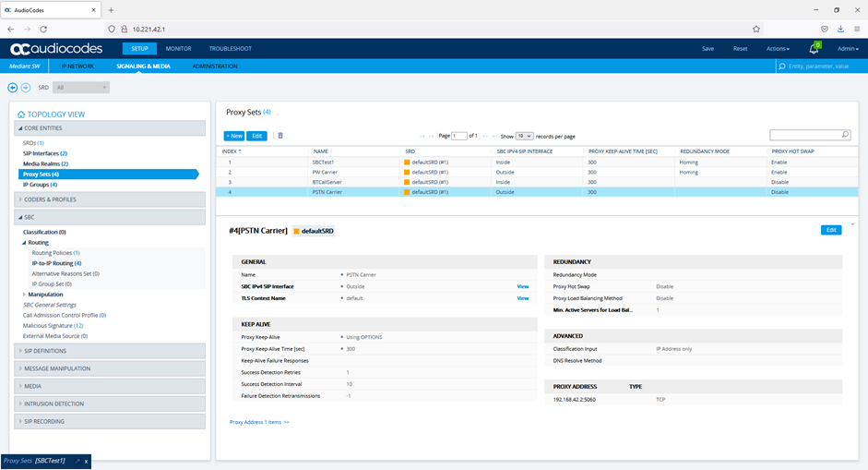
Task: Click browser back arrow
Action: [11, 29]
